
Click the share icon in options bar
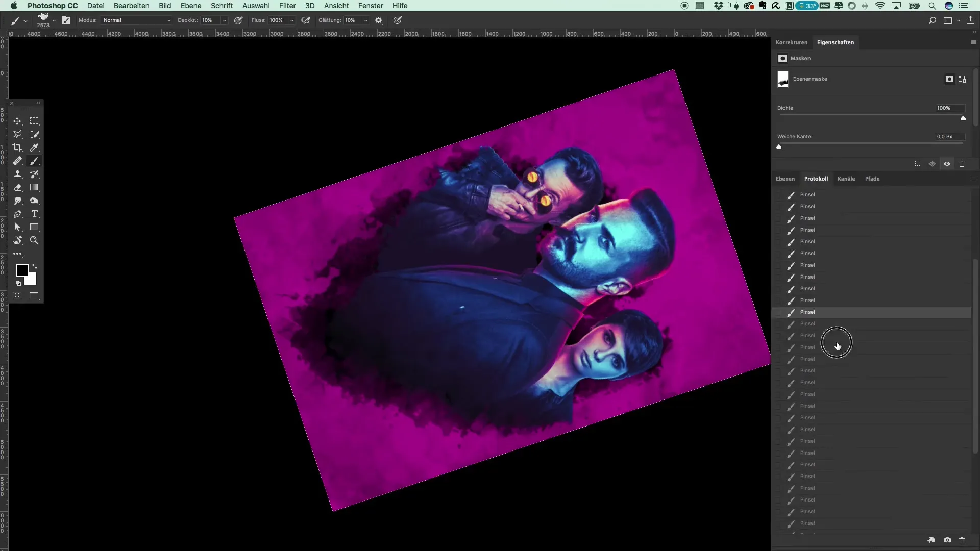click(970, 20)
